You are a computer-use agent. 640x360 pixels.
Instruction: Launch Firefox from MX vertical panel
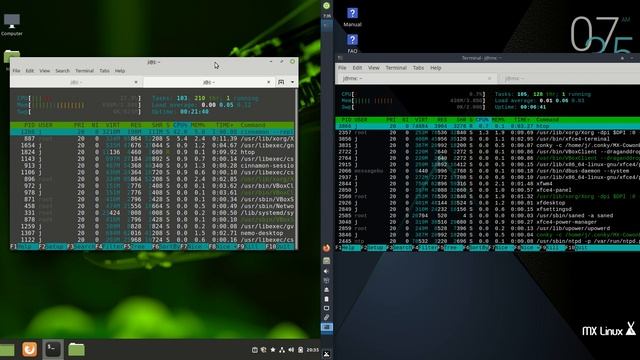[327, 248]
